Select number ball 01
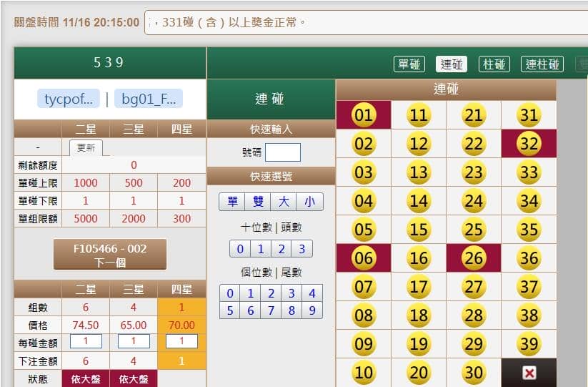Image resolution: width=588 pixels, height=387 pixels. [364, 115]
